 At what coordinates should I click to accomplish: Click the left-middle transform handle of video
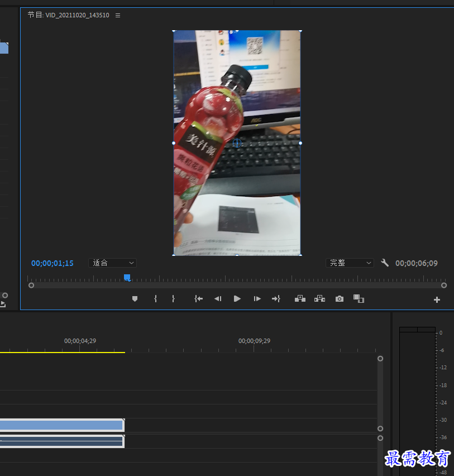click(174, 143)
